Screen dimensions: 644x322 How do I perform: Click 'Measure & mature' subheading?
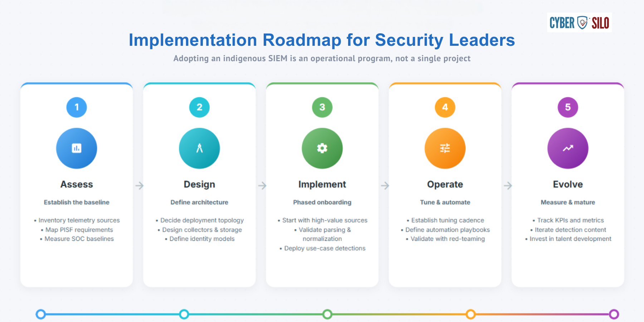coord(568,202)
